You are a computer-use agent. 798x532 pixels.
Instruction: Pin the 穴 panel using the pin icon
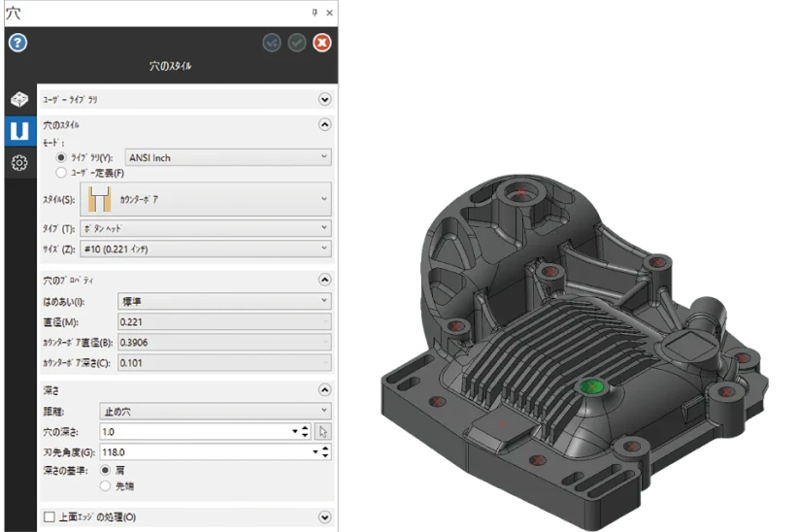coord(314,13)
